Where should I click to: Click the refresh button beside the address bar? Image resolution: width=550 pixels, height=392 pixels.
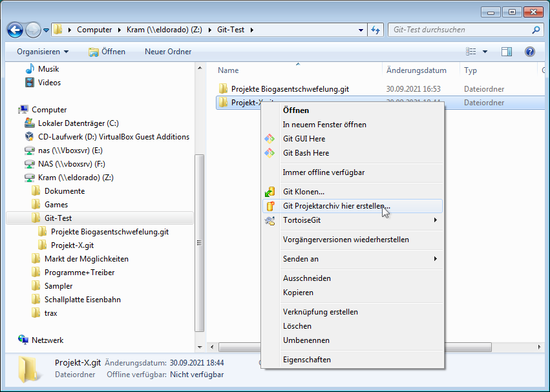coord(375,30)
